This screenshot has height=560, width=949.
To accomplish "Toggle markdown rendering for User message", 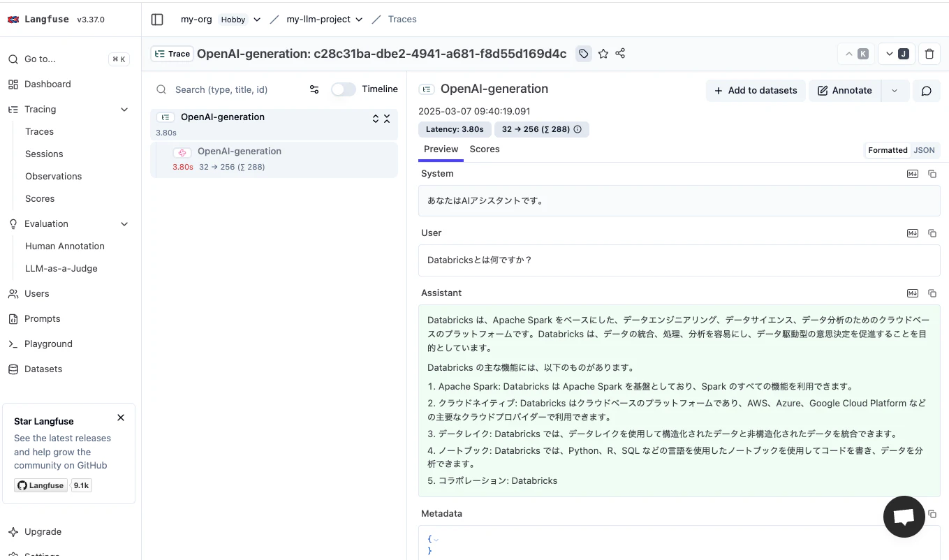I will [x=913, y=233].
